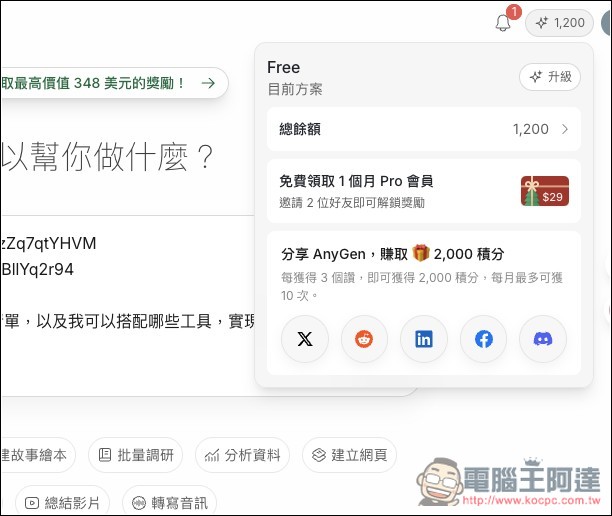Click the red notification badge showing 1
Screen dimensions: 612x516
(x=514, y=12)
